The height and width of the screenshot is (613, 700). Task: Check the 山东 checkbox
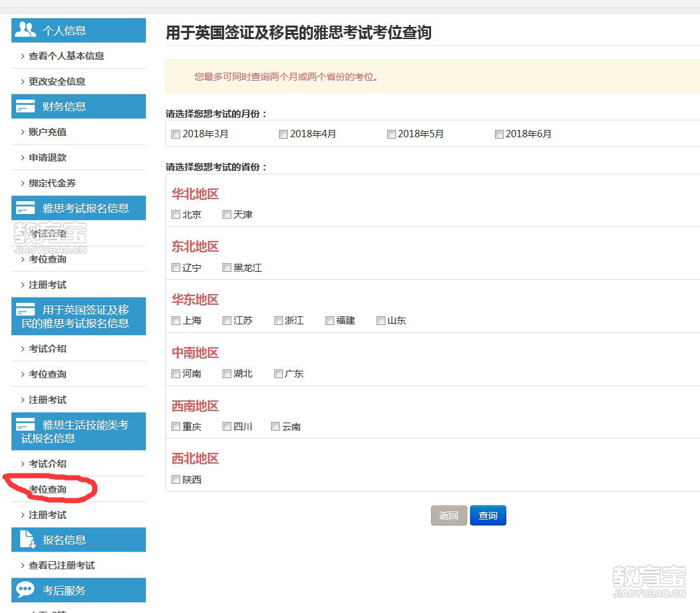381,320
